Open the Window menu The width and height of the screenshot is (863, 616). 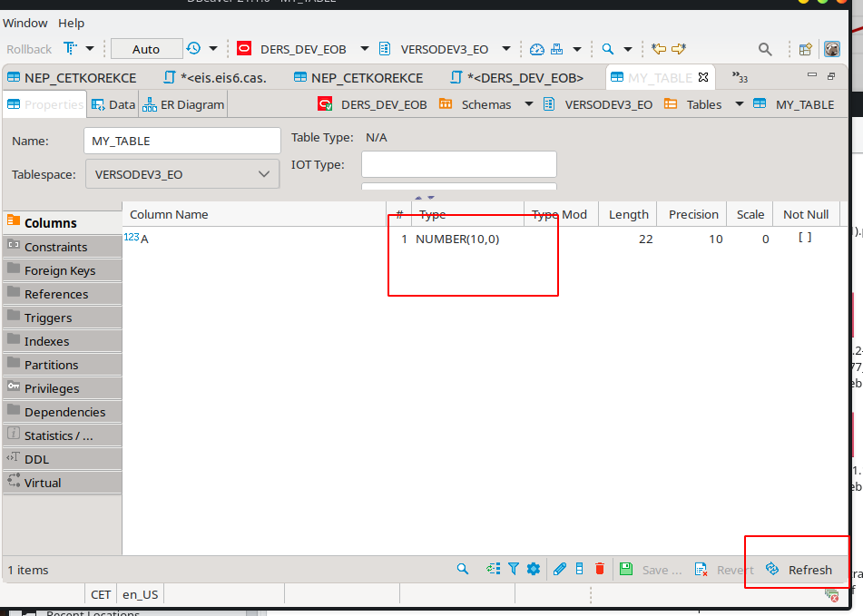(24, 23)
